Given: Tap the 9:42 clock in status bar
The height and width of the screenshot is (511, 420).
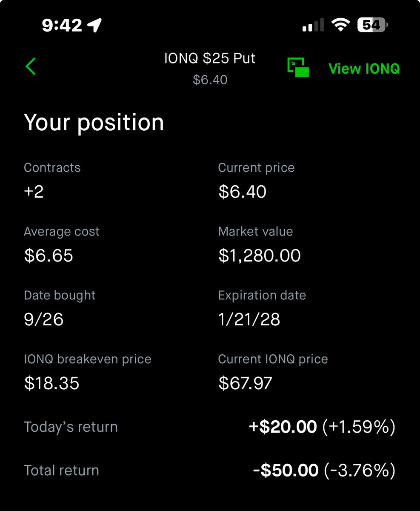Looking at the screenshot, I should (62, 26).
